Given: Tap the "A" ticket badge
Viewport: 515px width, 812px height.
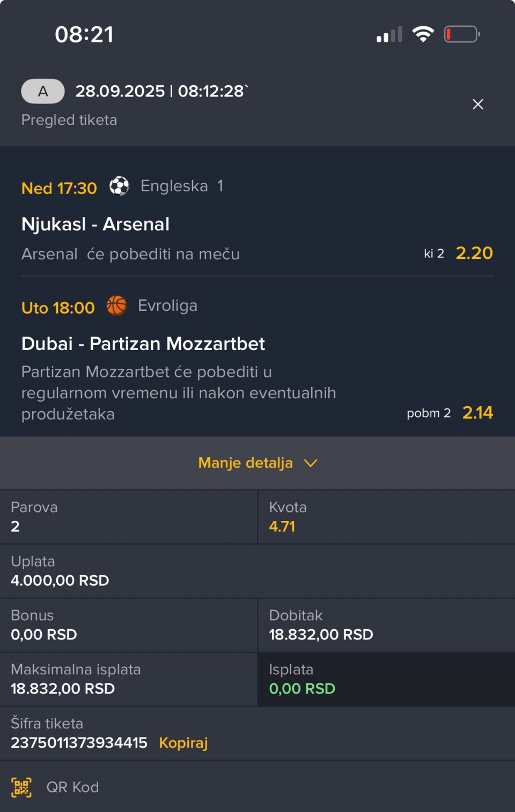Looking at the screenshot, I should coord(43,92).
